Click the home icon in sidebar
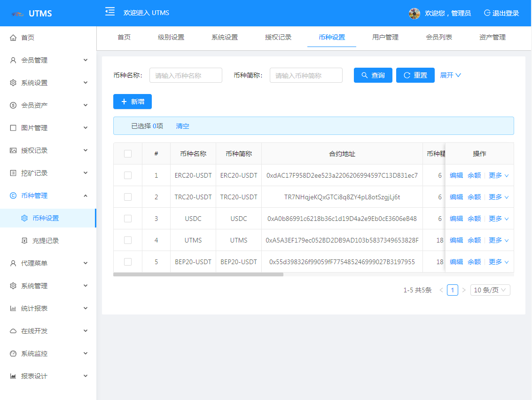Viewport: 532px width, 400px height. 13,38
